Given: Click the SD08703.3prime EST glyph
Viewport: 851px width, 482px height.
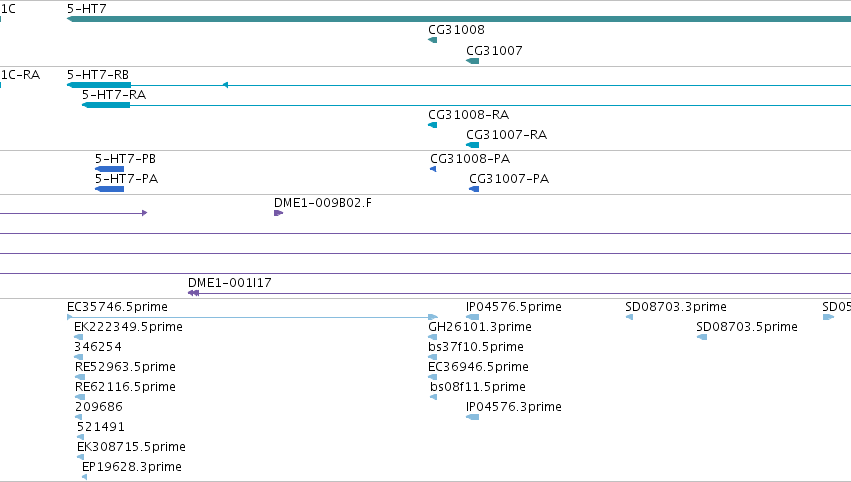Looking at the screenshot, I should (x=629, y=318).
